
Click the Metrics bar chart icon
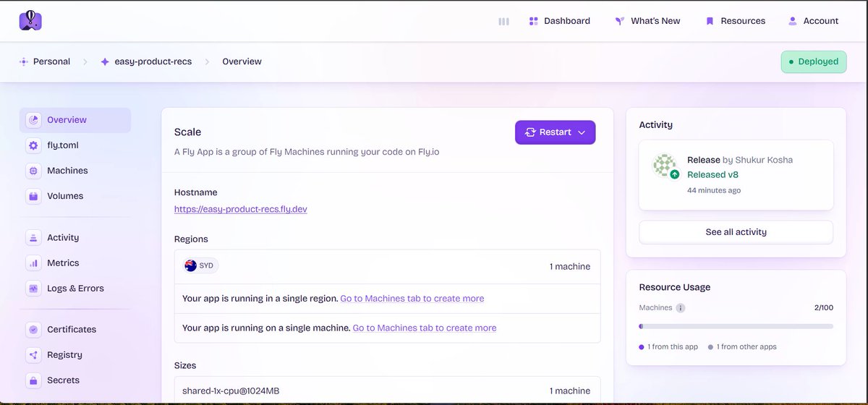click(33, 263)
